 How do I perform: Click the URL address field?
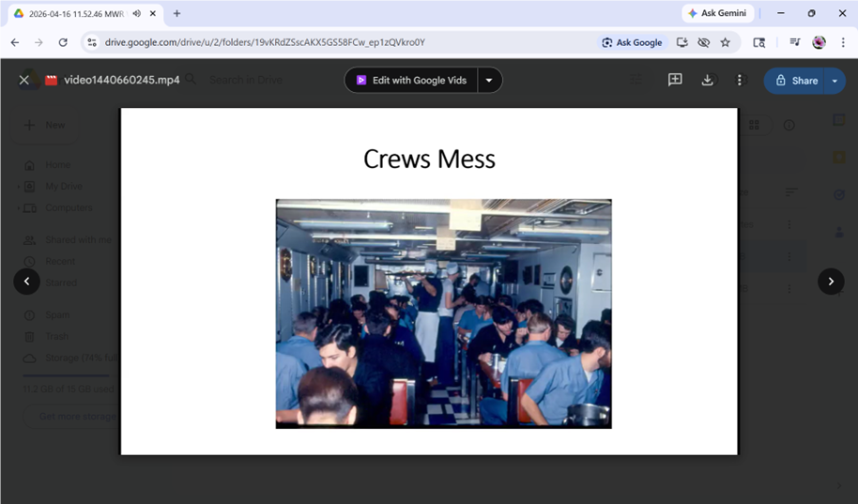[265, 42]
